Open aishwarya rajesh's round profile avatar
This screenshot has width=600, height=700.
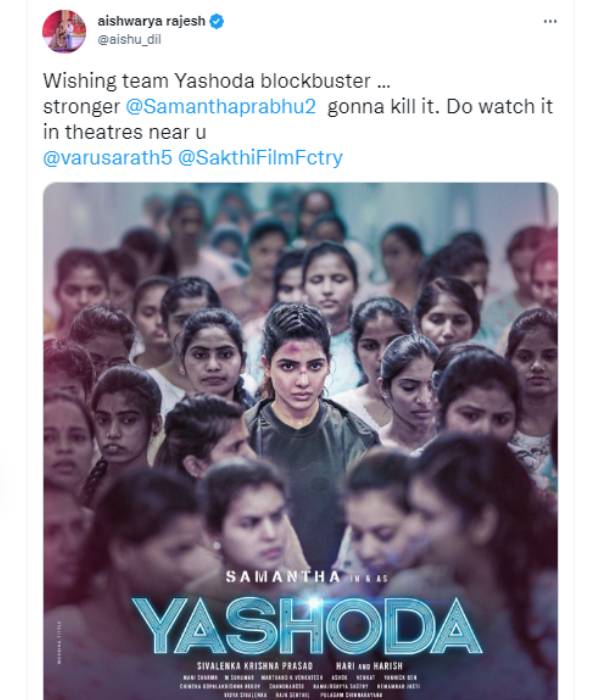(x=64, y=31)
